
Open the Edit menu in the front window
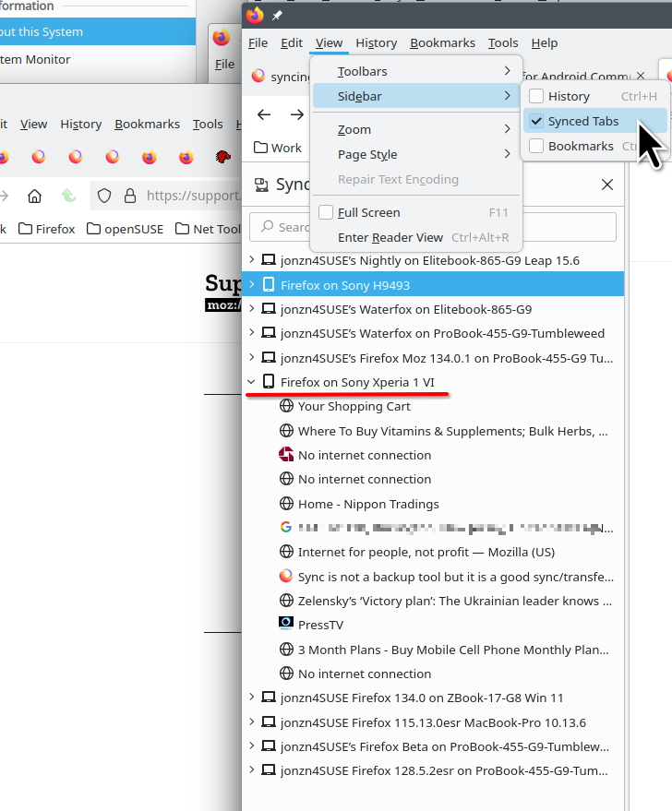292,43
